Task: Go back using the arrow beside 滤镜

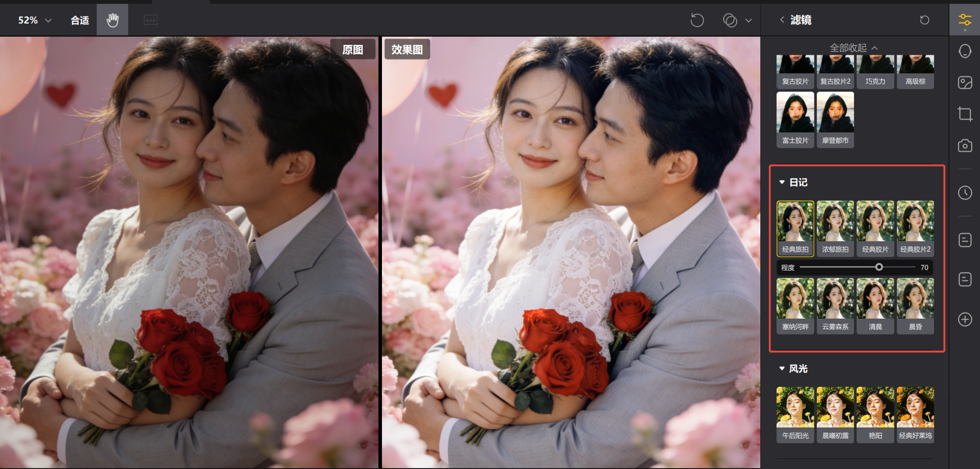Action: coord(782,20)
